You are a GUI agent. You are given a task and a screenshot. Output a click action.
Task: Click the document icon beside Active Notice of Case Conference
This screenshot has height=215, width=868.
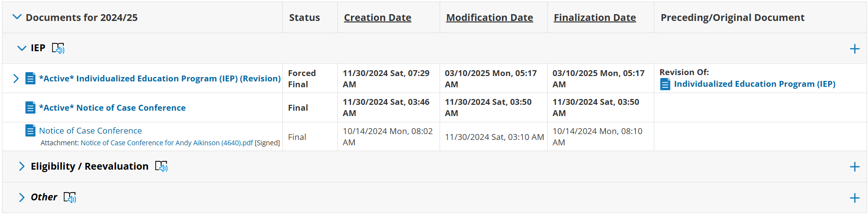(30, 108)
